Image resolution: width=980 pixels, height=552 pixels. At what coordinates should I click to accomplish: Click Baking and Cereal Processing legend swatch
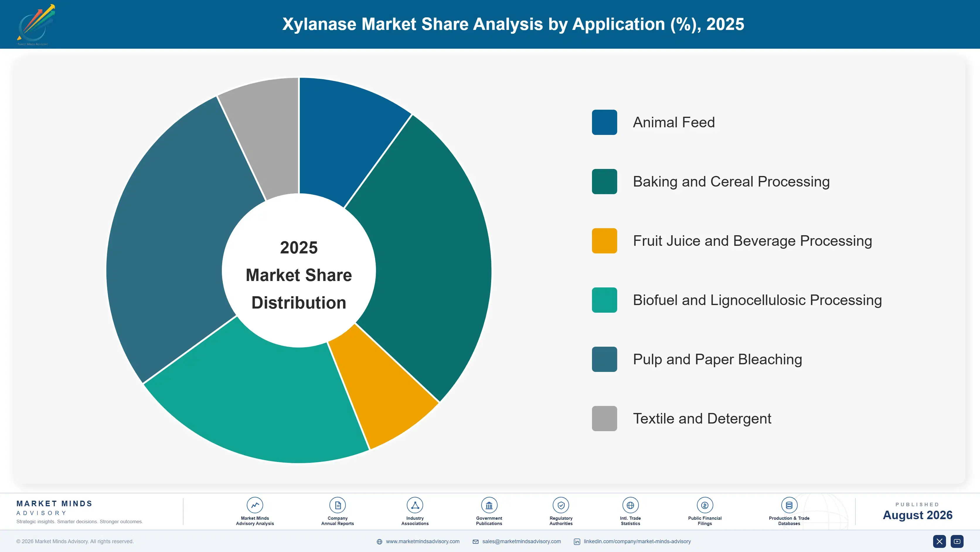click(x=604, y=182)
